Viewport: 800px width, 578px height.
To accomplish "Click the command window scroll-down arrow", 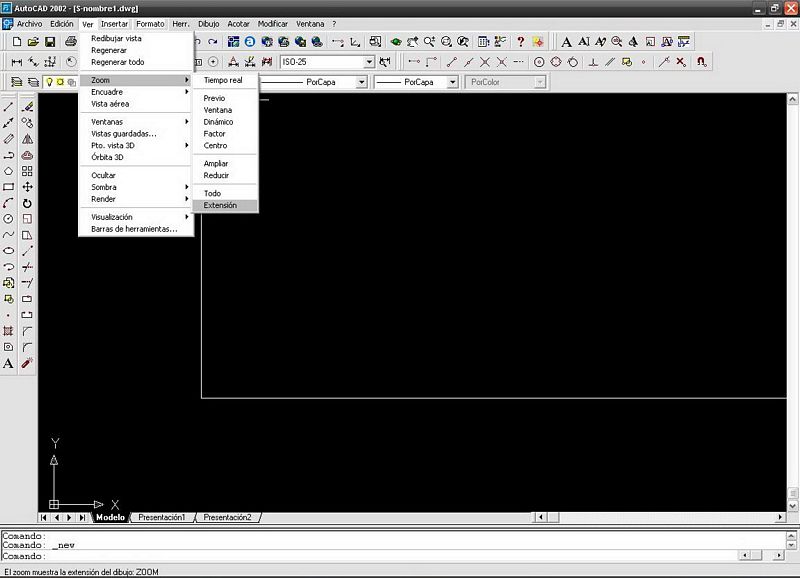I will click(791, 545).
